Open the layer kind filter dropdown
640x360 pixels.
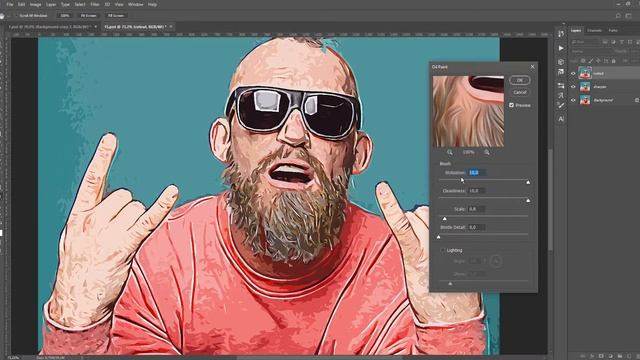[585, 42]
